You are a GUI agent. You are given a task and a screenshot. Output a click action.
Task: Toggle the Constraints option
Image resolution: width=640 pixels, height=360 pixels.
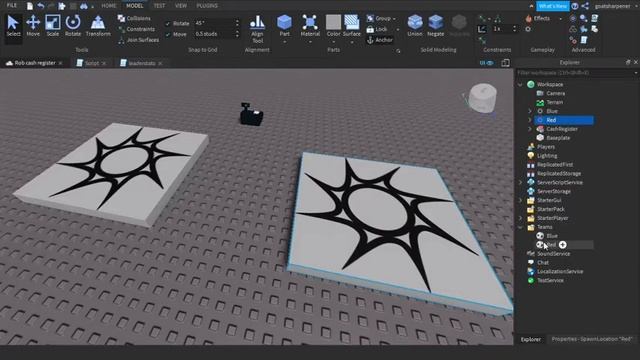tap(136, 29)
